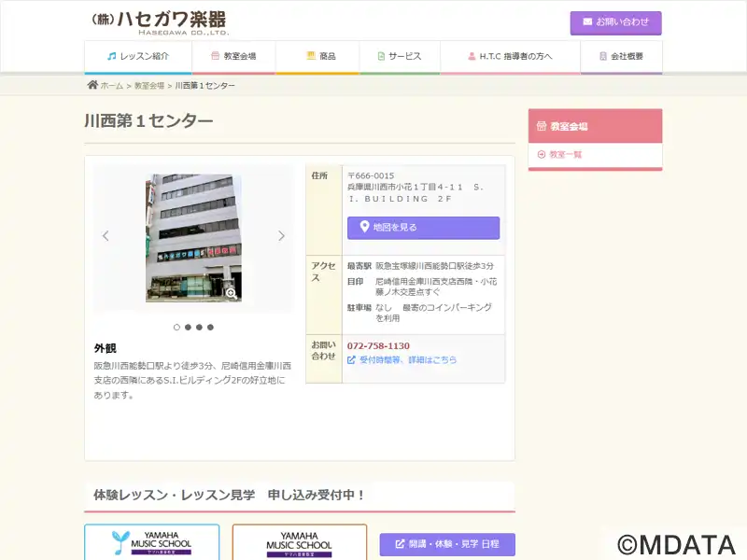Open the 教室一覧 sidebar link
747x560 pixels.
pos(565,155)
